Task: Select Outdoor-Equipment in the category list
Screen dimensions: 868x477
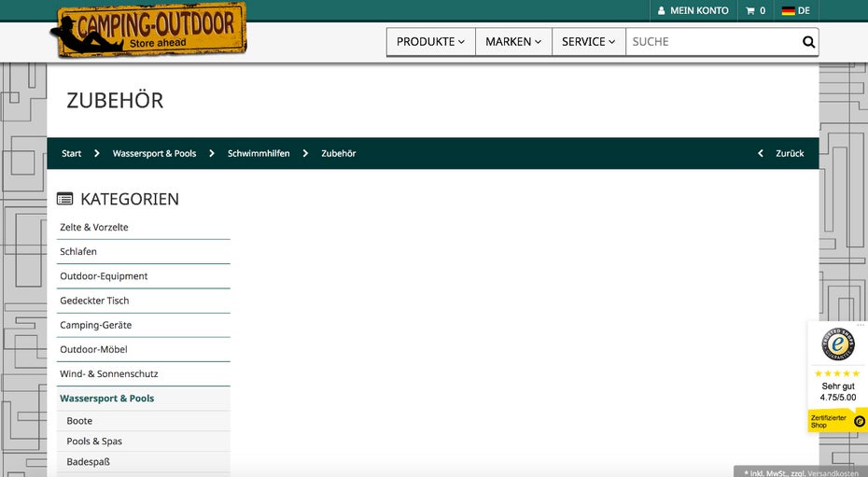Action: 104,276
